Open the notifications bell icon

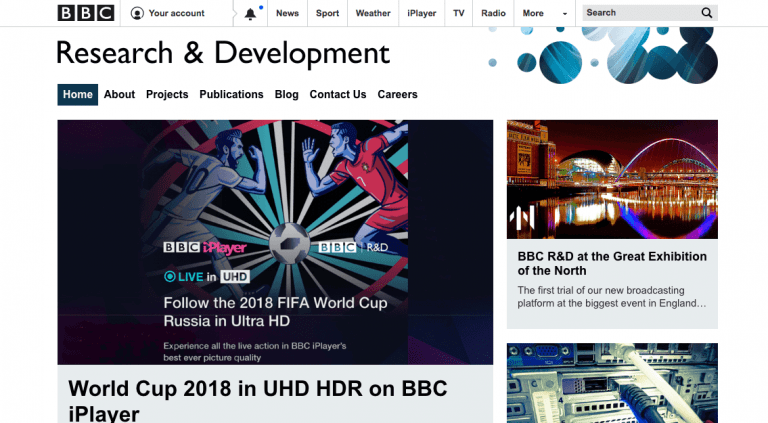250,14
